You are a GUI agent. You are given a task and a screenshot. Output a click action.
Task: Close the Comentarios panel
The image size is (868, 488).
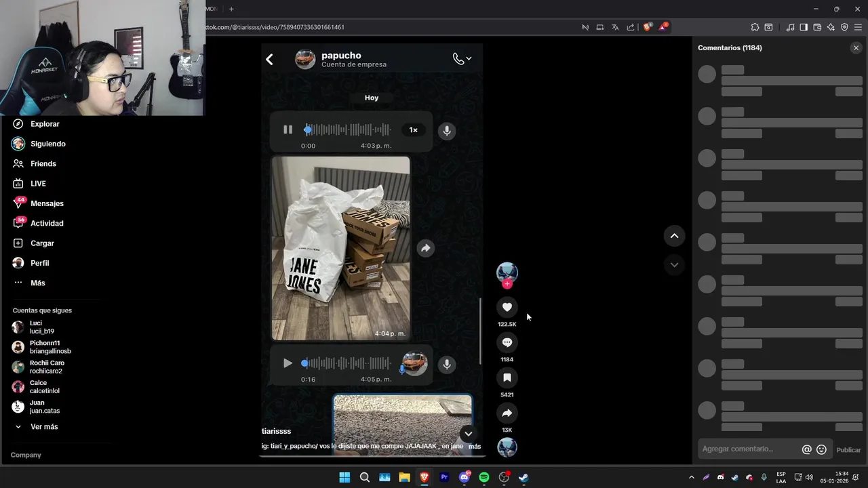[856, 47]
